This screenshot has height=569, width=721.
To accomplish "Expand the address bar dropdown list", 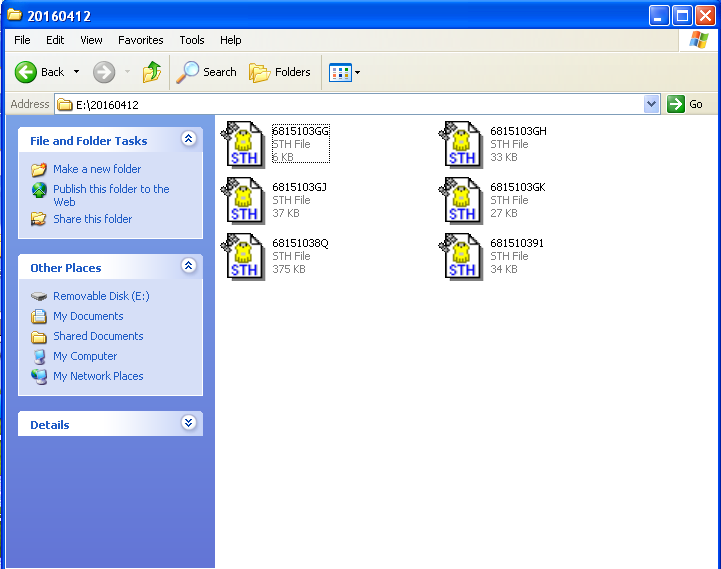I will pyautogui.click(x=651, y=104).
